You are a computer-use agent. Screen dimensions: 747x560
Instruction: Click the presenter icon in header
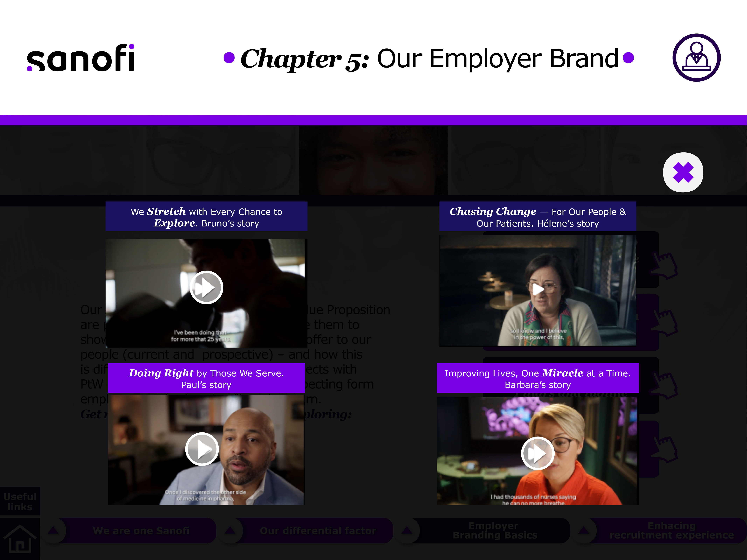click(x=696, y=58)
